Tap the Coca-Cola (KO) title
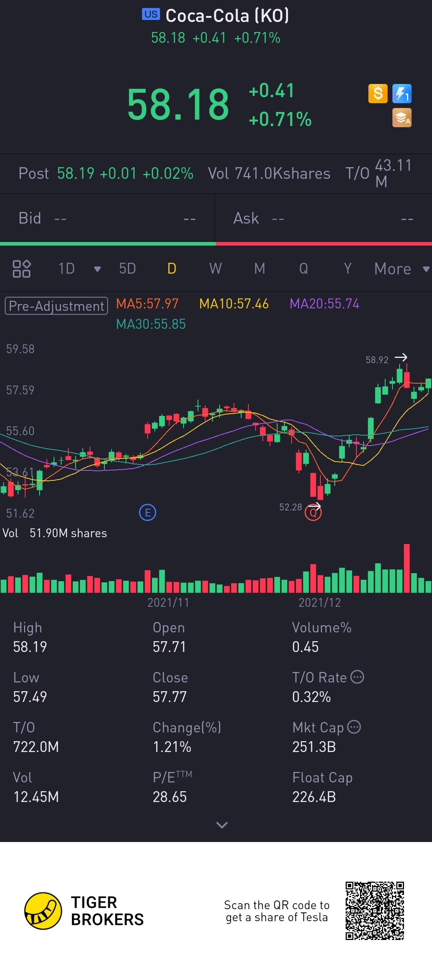The width and height of the screenshot is (432, 980). click(227, 16)
